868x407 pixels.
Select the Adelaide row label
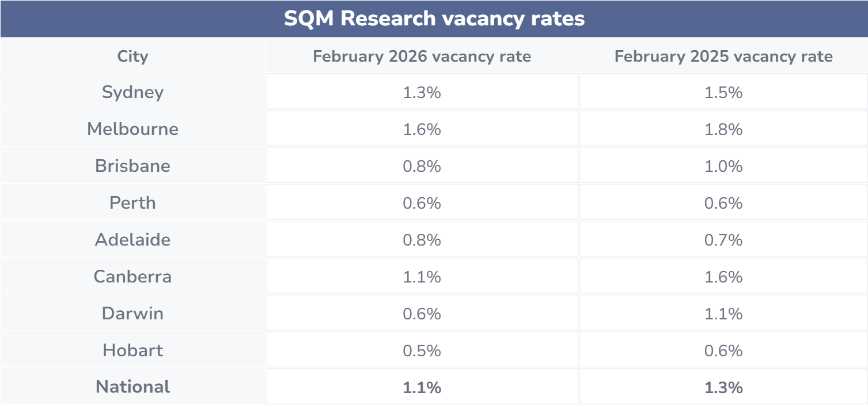(132, 240)
